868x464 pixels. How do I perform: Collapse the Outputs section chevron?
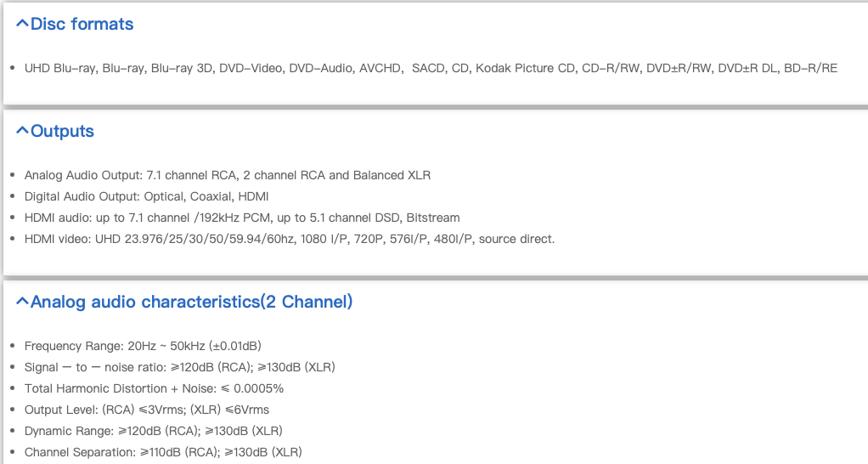[22, 132]
